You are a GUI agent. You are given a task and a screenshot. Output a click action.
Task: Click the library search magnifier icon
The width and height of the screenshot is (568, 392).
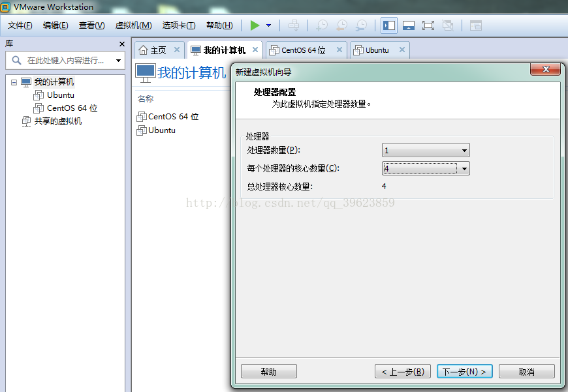pos(16,60)
